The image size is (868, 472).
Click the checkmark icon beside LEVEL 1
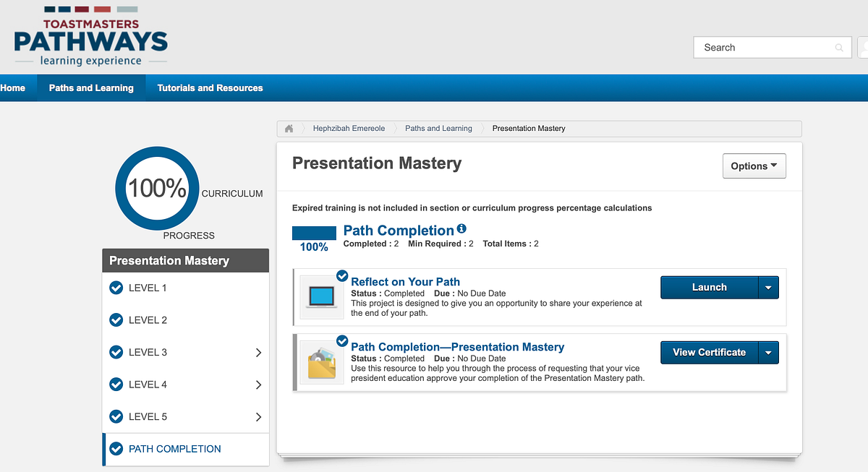pos(116,288)
